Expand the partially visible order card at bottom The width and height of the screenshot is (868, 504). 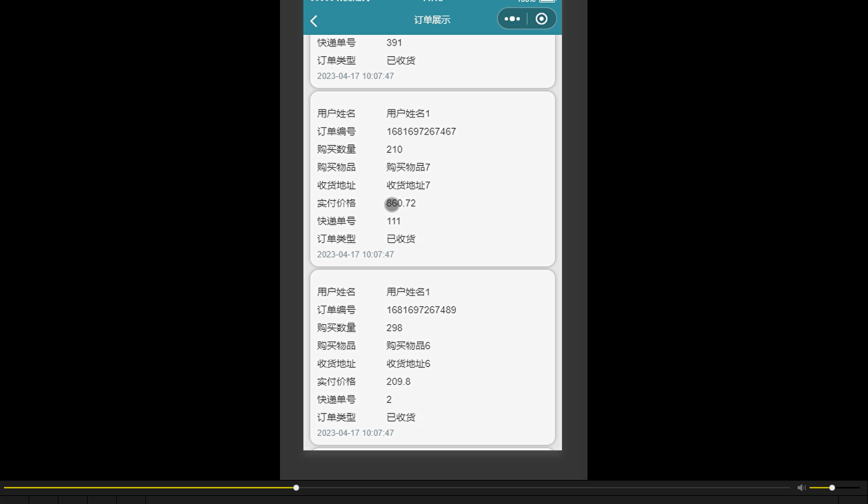click(432, 450)
